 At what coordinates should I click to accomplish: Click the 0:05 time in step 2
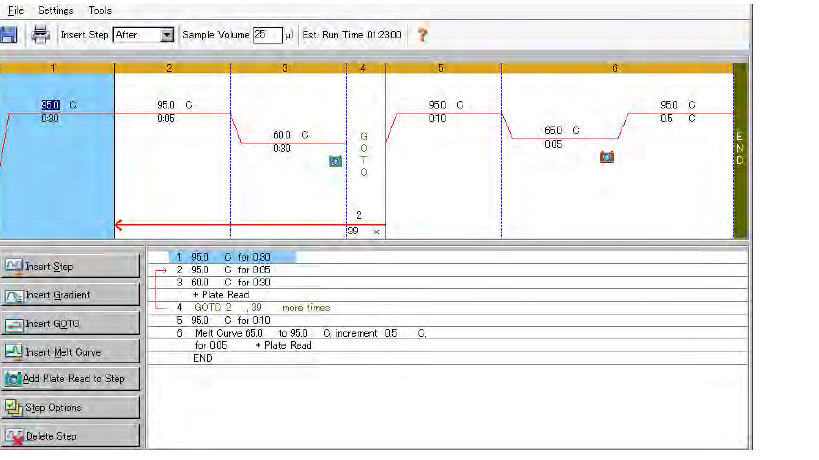coord(166,119)
